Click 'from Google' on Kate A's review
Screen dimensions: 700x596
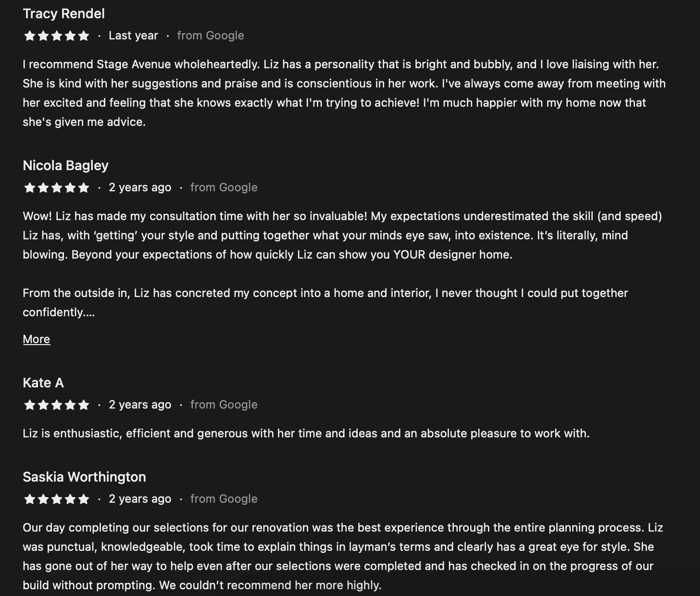[x=224, y=405]
